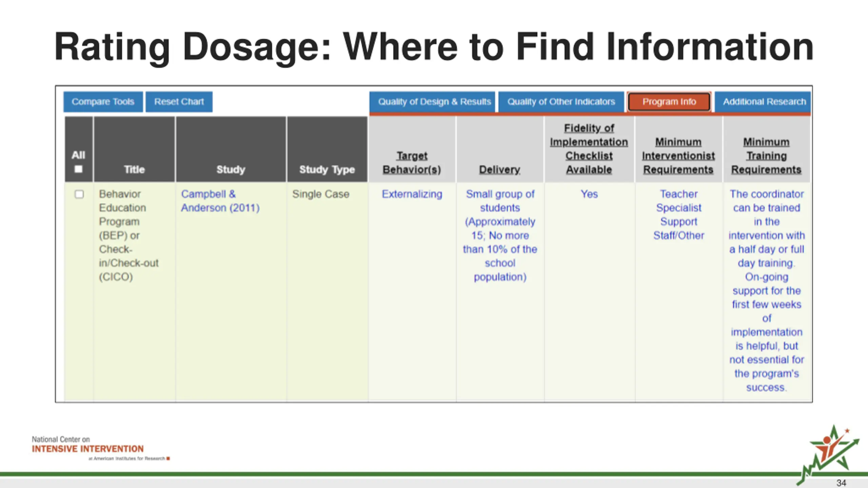
Task: Open the Campbell & Anderson (2011) study link
Action: coord(220,201)
